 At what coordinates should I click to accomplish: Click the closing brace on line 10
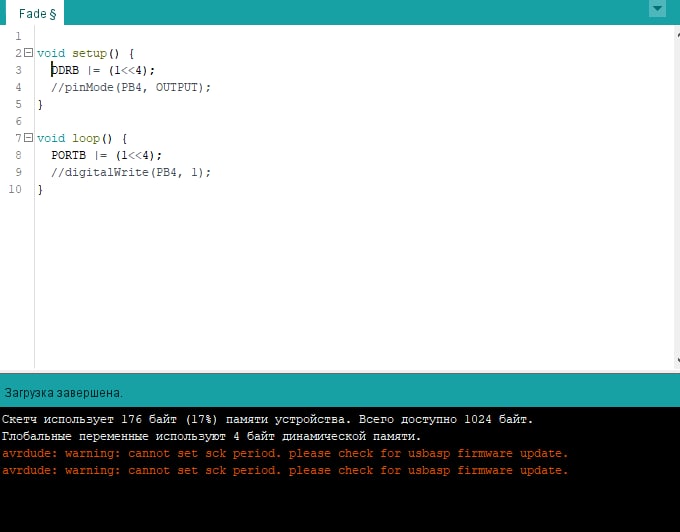40,189
